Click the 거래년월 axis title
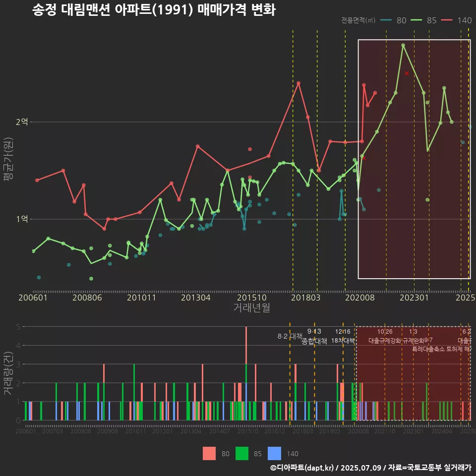The width and height of the screenshot is (476, 476). (x=252, y=307)
